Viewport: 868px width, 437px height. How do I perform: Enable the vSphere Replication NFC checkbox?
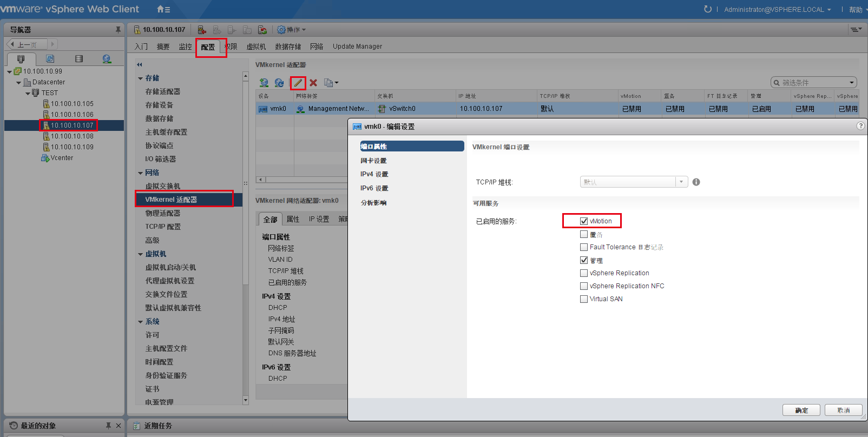pos(584,286)
